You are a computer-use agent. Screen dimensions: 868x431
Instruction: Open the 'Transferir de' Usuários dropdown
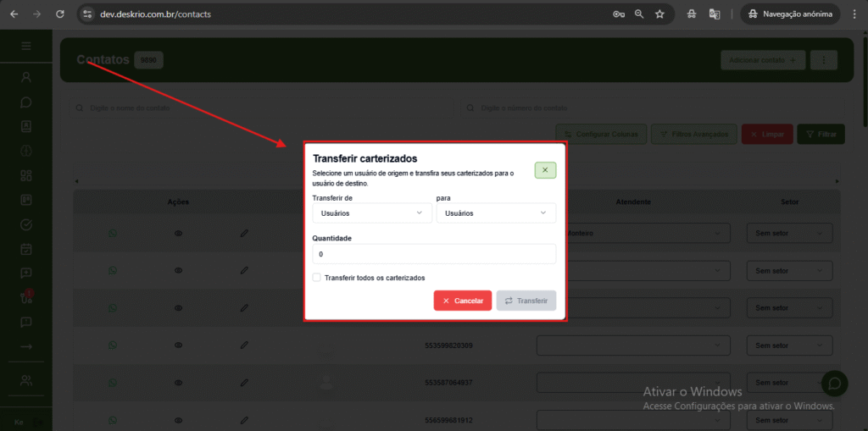(x=372, y=213)
